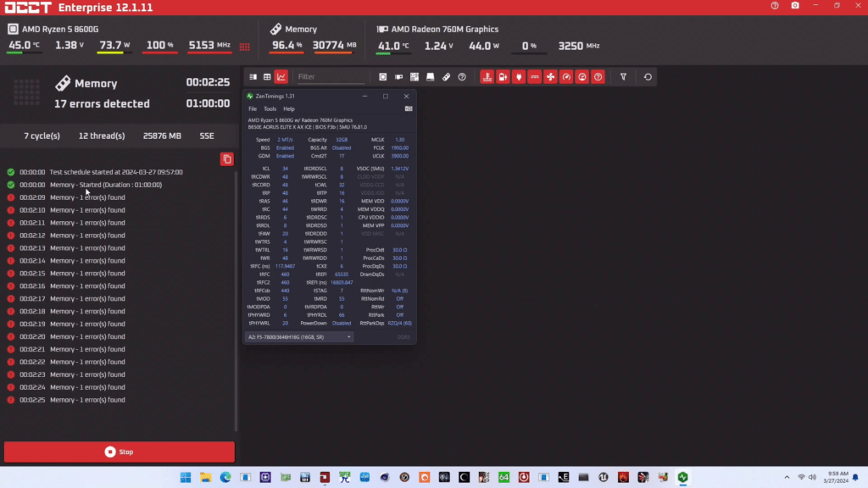This screenshot has width=868, height=488.
Task: Open taskbar clock showing 9:59 AM
Action: coord(836,477)
